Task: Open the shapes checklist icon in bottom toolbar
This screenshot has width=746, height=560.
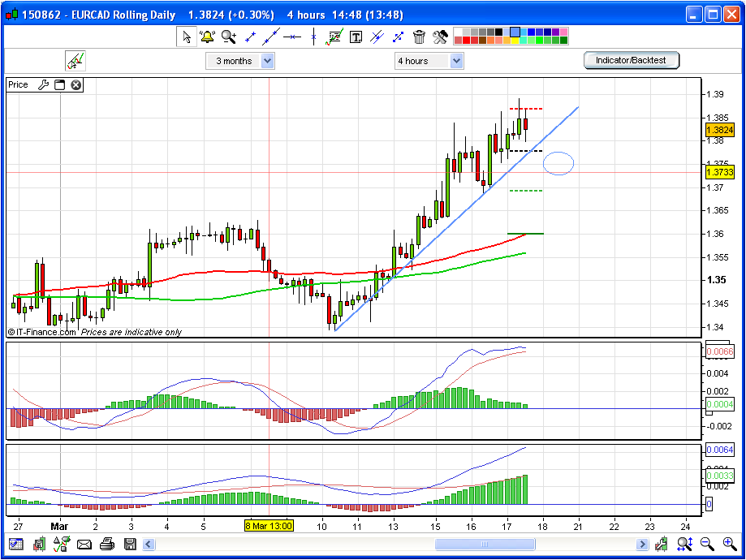Action: pos(62,544)
